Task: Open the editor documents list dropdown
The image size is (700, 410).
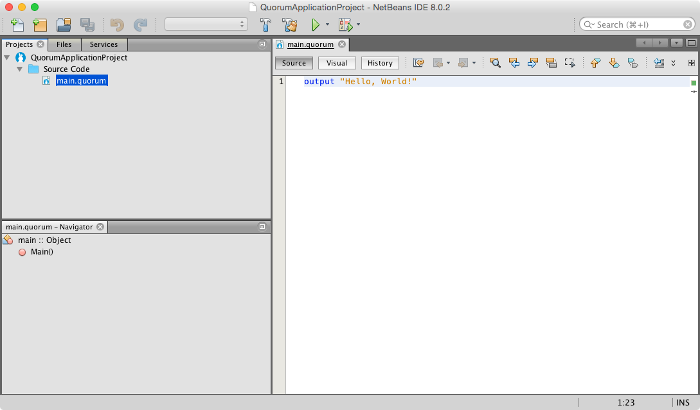Action: [x=676, y=43]
